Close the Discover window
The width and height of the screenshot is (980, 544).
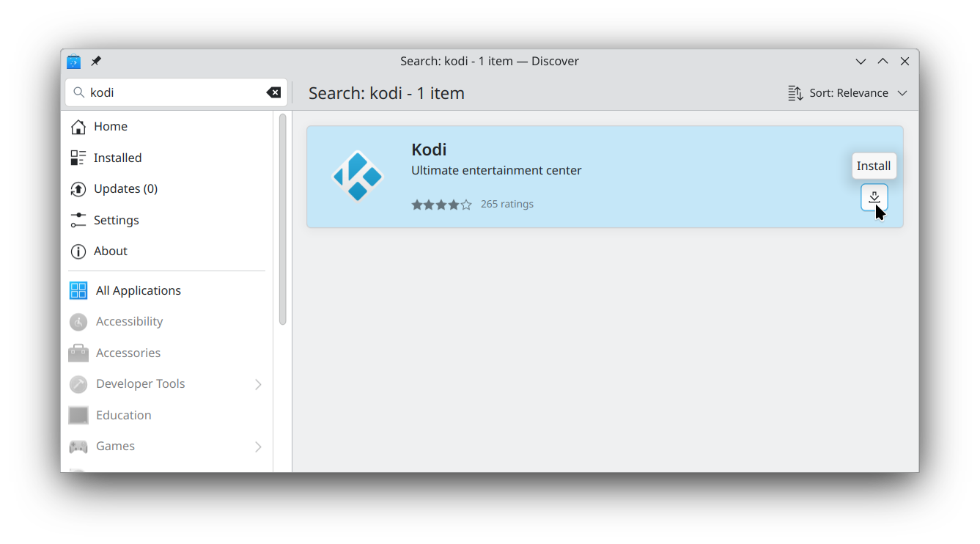coord(905,62)
